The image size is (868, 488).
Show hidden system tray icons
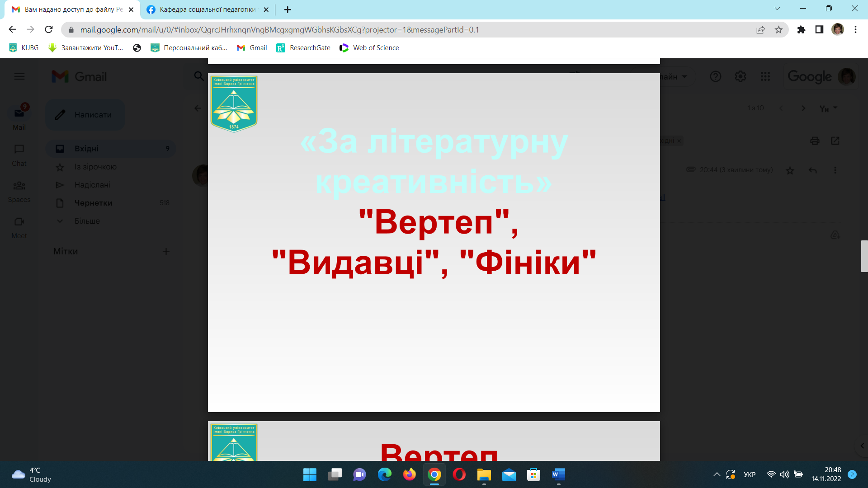click(x=717, y=474)
